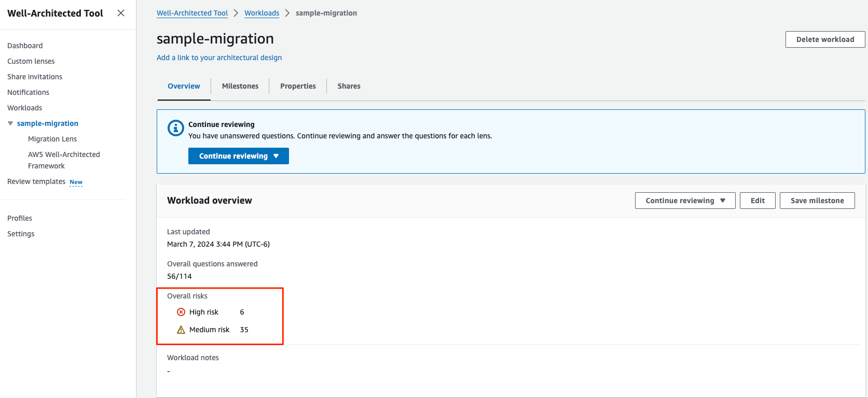This screenshot has width=868, height=398.
Task: Click the date March 7, 2024 3:44 PM
Action: tap(218, 244)
